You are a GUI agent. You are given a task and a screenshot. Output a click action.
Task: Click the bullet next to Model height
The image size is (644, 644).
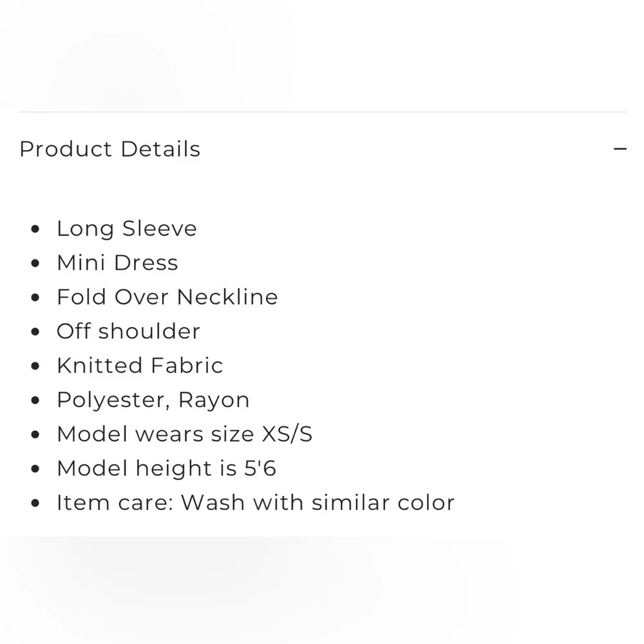coord(35,469)
